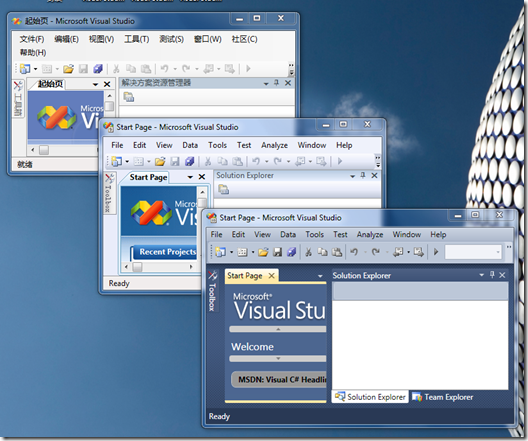The width and height of the screenshot is (528, 441).
Task: Open Toolbox side tab in front window
Action: coord(212,291)
